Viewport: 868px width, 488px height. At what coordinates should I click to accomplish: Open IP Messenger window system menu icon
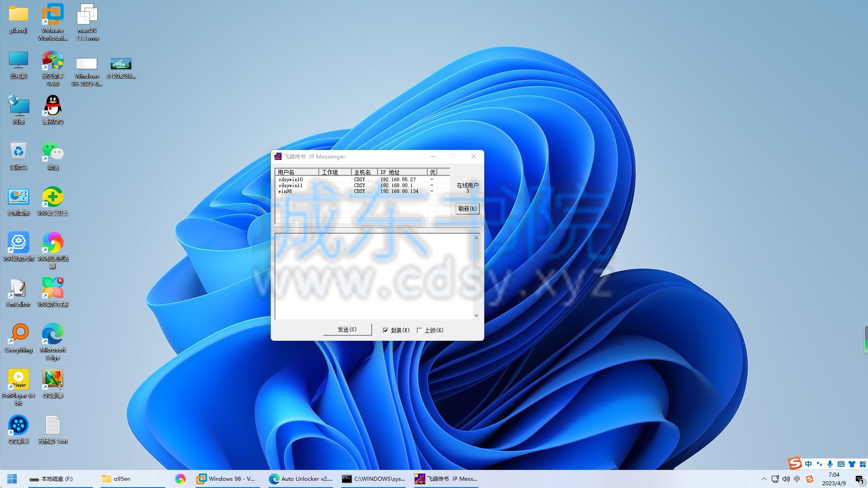pos(278,156)
